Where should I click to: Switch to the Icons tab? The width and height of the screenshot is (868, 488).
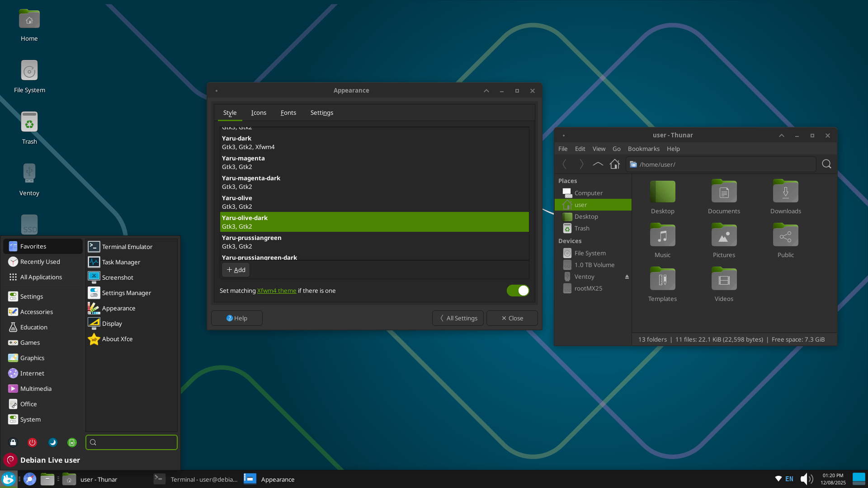point(259,113)
